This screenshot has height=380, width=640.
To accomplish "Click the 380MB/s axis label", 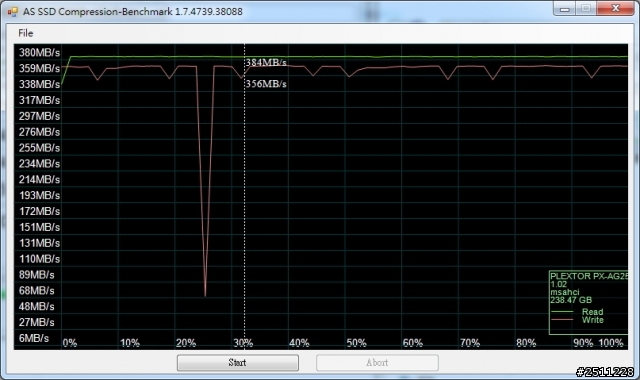I will (x=39, y=53).
